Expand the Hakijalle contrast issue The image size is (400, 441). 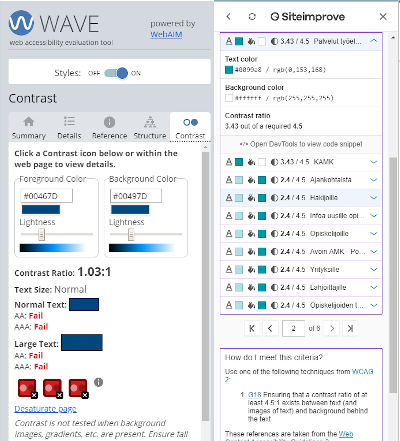pos(373,198)
